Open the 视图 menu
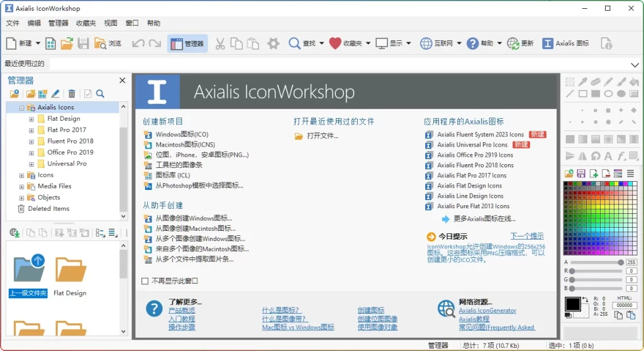644x351 pixels. [x=111, y=23]
